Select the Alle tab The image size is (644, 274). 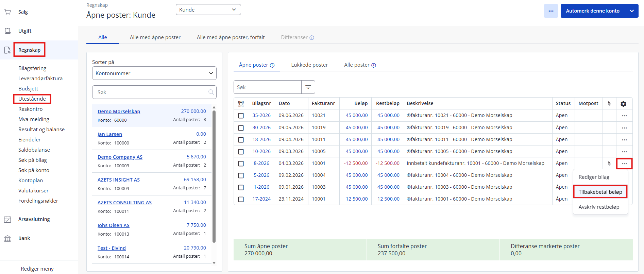(x=103, y=37)
